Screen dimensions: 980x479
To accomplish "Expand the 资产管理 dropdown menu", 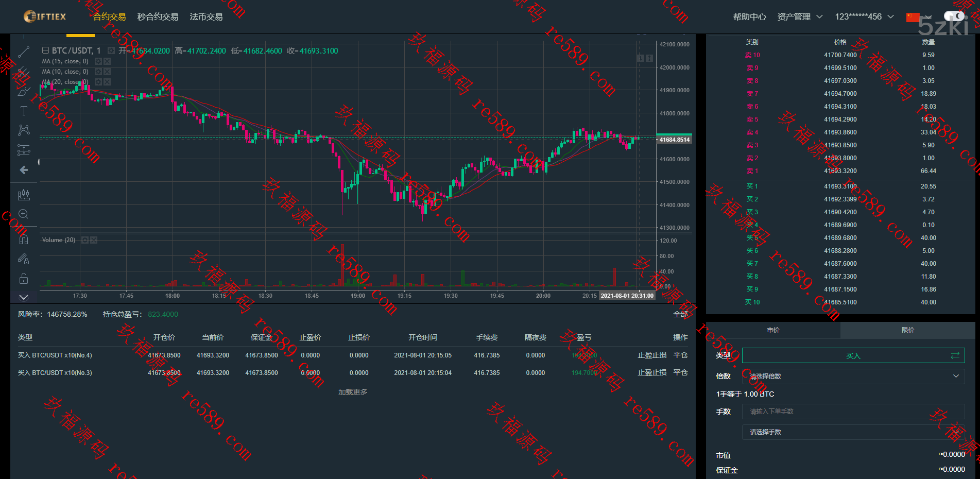I will [800, 17].
